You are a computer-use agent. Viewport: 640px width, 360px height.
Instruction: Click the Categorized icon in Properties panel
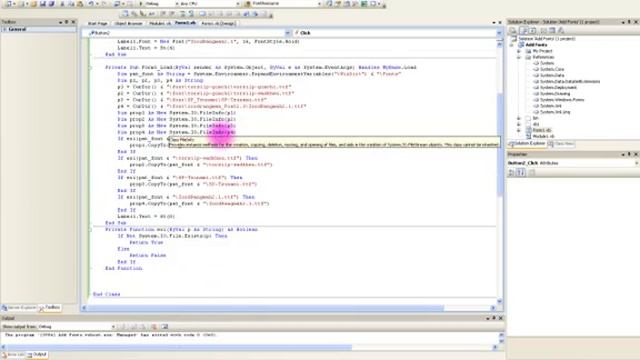pyautogui.click(x=512, y=173)
